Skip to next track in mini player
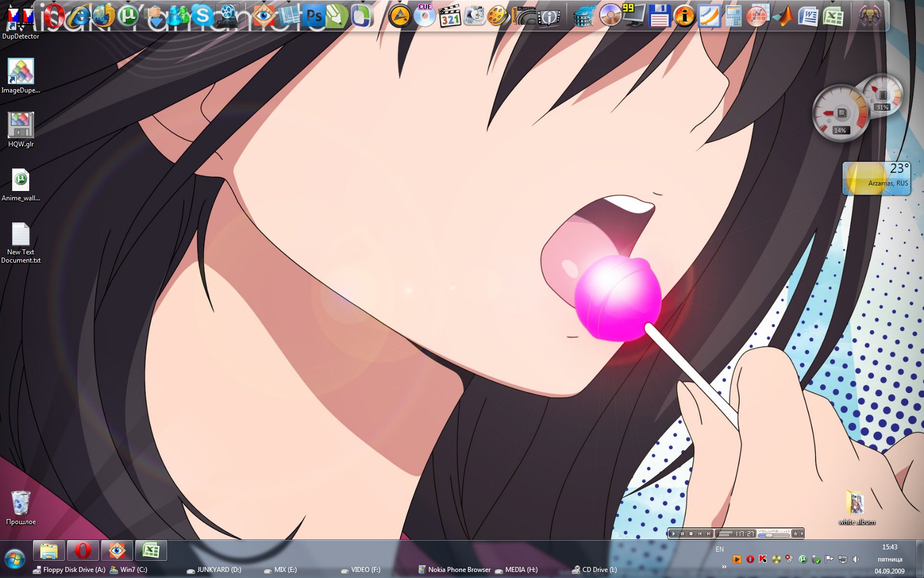 [x=708, y=533]
